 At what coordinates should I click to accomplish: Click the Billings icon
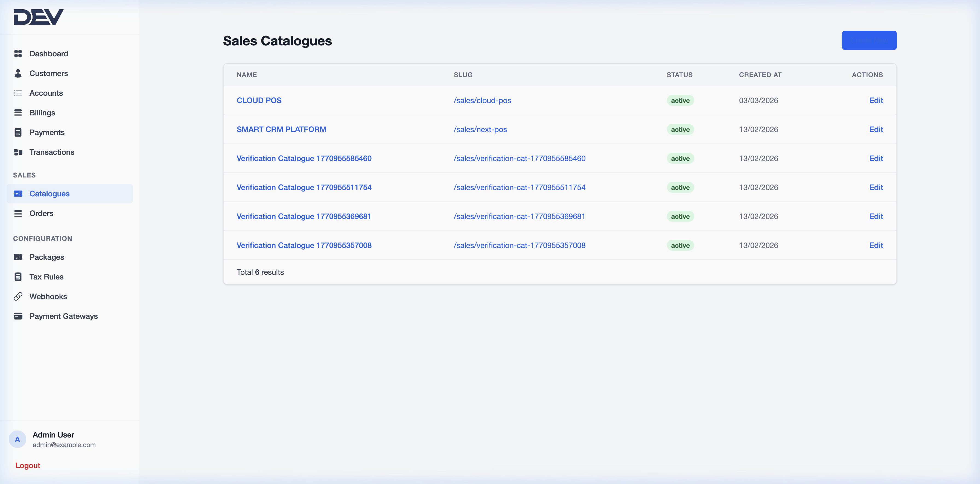18,113
